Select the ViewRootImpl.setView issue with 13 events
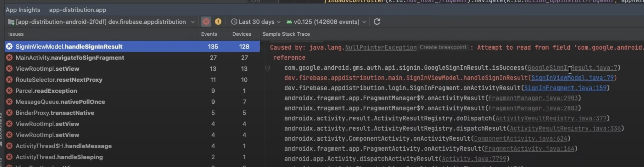 [132, 69]
